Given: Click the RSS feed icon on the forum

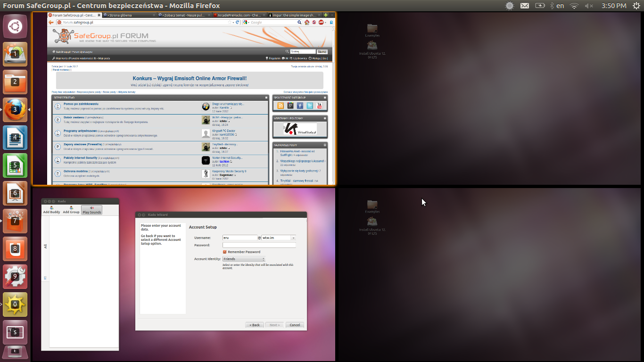Looking at the screenshot, I should tap(281, 106).
